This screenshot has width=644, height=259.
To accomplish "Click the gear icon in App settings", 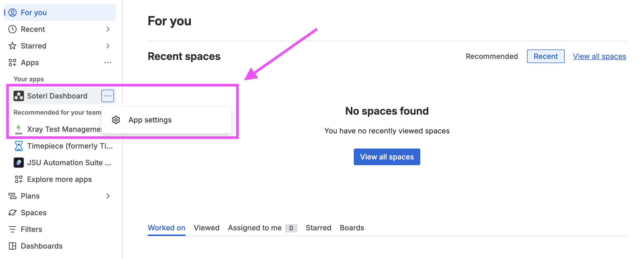I will click(x=116, y=120).
